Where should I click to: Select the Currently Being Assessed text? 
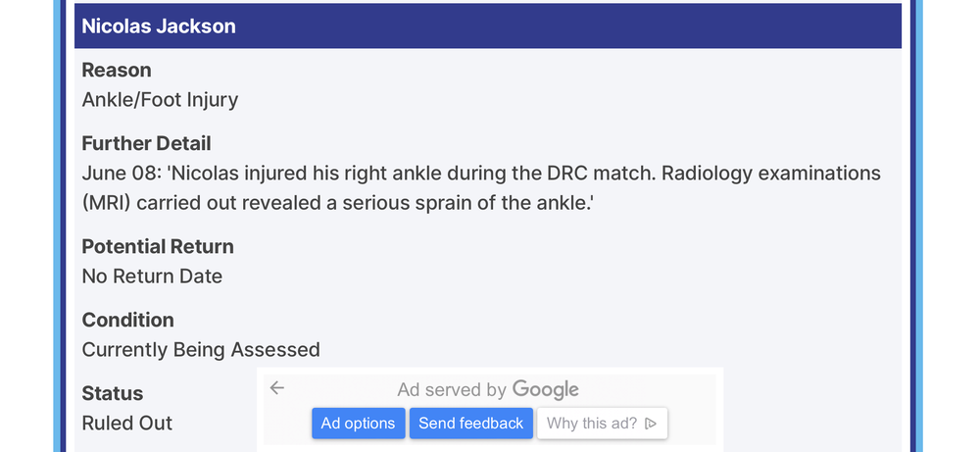[201, 349]
